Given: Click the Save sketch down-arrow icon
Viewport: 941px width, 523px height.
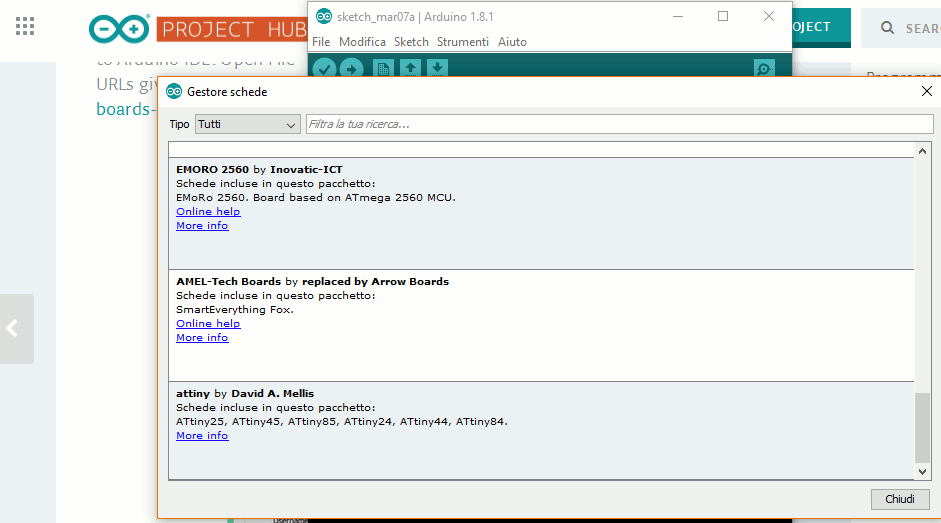Looking at the screenshot, I should click(437, 68).
